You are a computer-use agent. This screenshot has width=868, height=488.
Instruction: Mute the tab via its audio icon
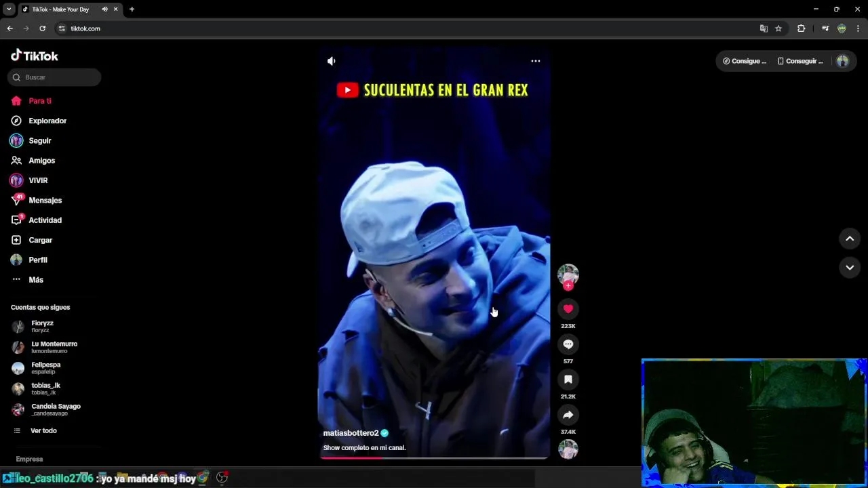point(104,9)
